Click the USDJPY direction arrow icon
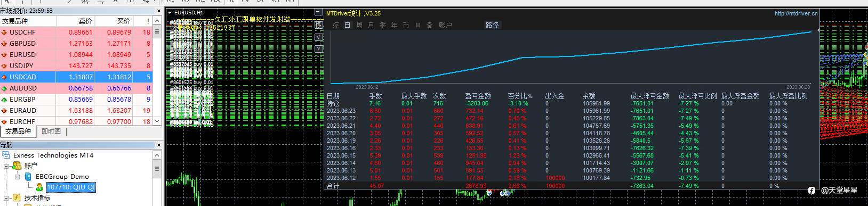 (x=5, y=66)
